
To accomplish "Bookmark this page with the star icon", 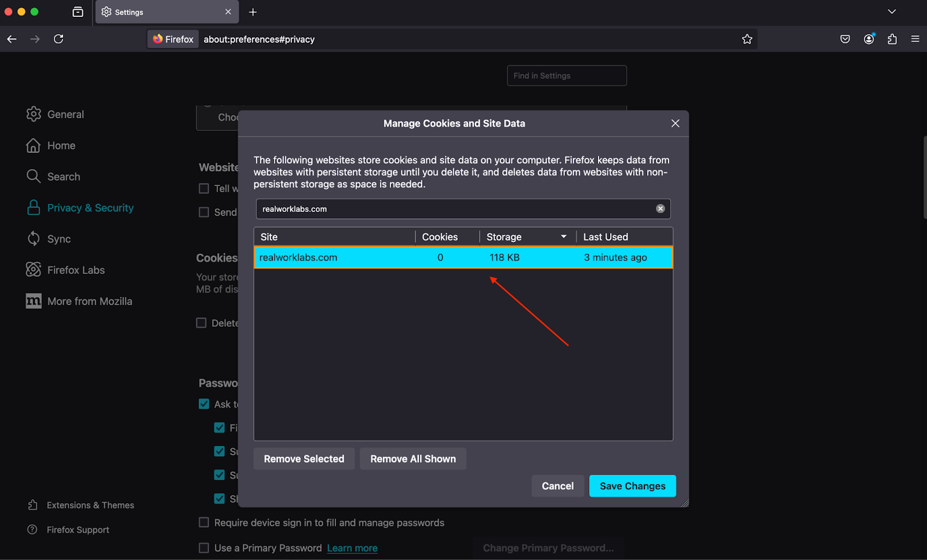I will (x=747, y=39).
